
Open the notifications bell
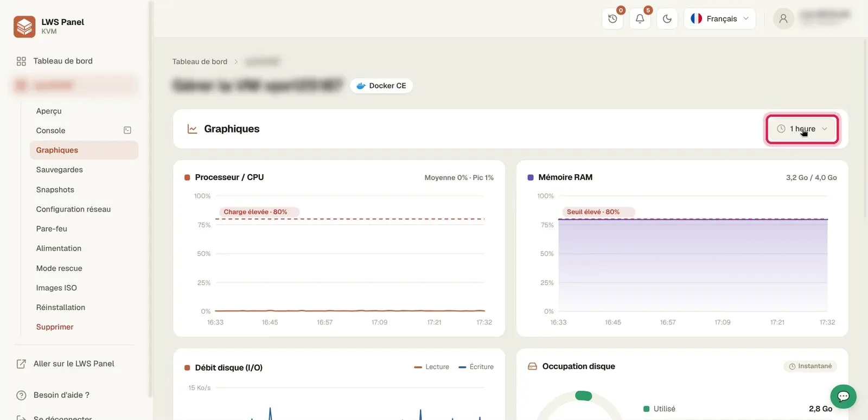pos(640,18)
